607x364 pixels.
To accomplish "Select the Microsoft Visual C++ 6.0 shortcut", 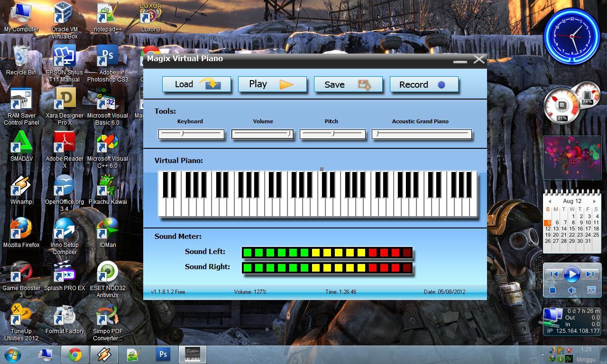I will point(108,150).
